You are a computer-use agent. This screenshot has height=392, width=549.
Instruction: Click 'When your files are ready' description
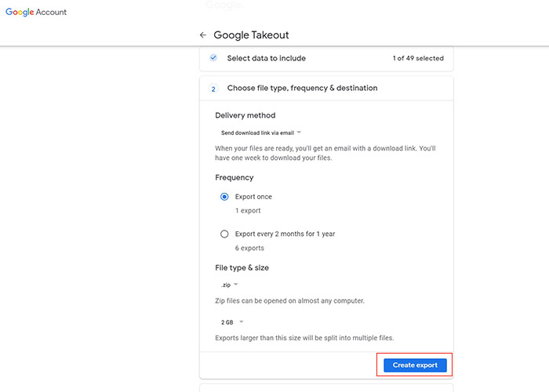[325, 153]
